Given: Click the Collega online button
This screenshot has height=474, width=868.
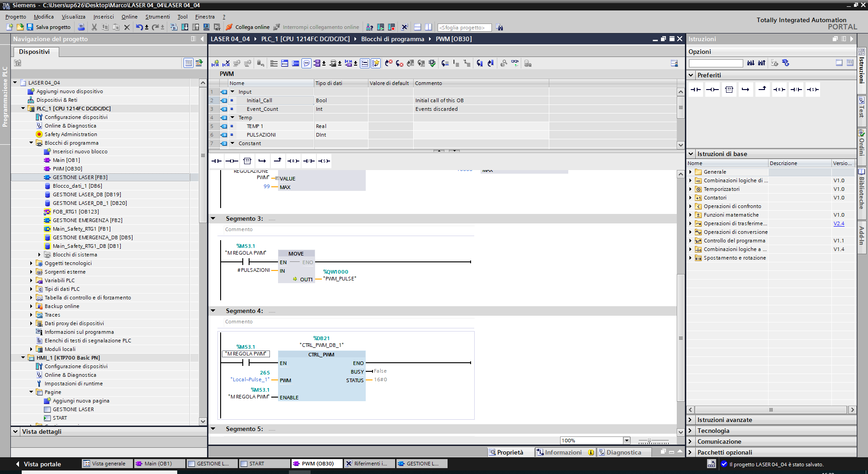Looking at the screenshot, I should 248,27.
